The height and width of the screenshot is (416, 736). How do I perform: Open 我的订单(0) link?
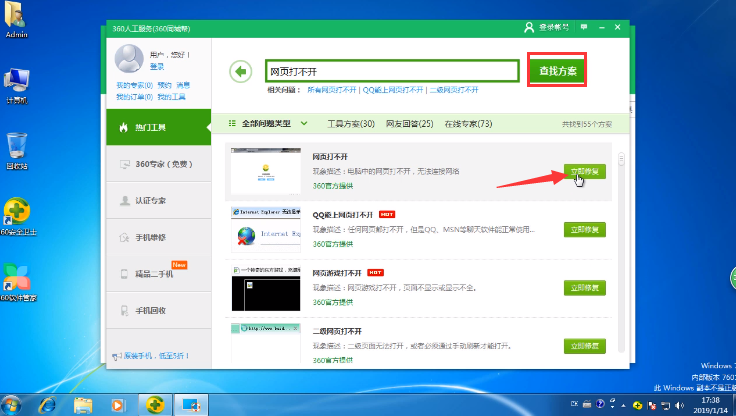click(135, 97)
